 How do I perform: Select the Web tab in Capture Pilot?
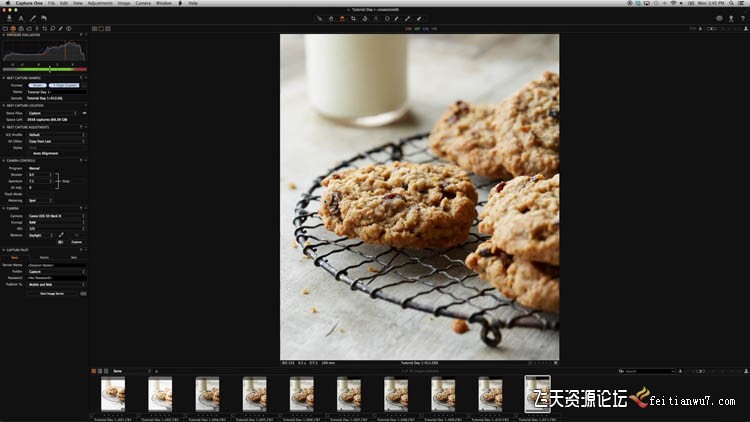pyautogui.click(x=73, y=257)
